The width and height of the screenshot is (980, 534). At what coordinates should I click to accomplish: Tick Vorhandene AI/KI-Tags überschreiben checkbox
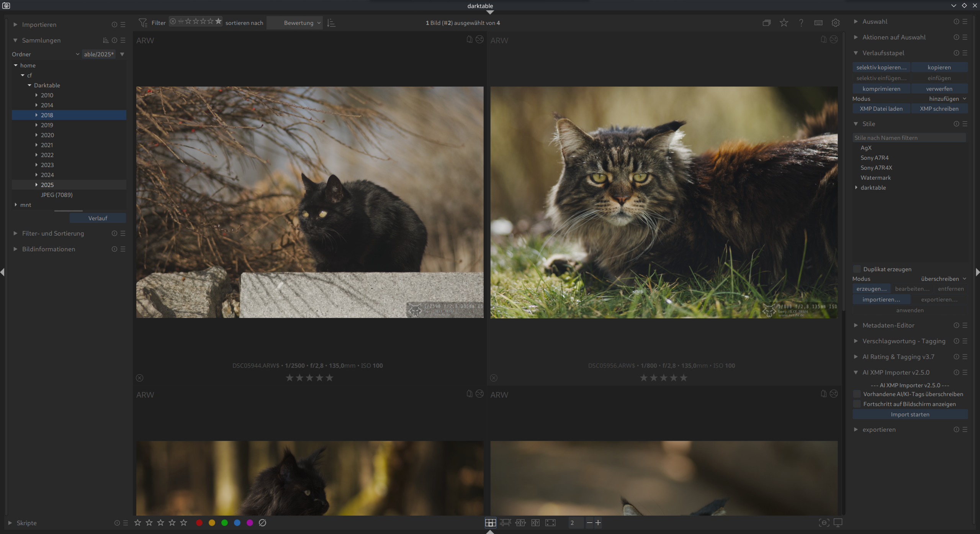857,394
